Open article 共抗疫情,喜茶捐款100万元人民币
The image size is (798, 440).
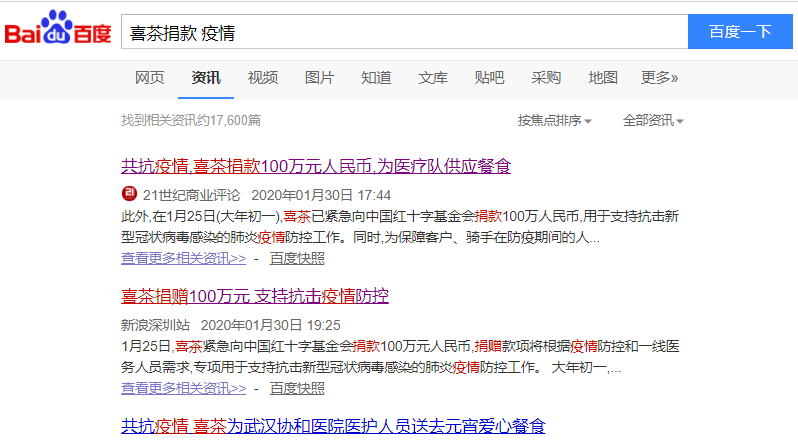tap(316, 166)
